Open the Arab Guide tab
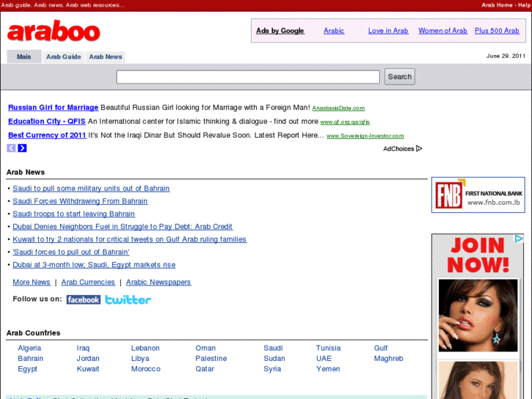 click(64, 56)
